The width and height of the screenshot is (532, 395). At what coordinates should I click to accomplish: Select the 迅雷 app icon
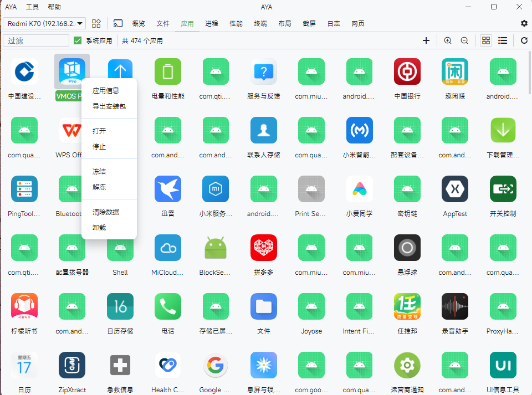point(167,189)
